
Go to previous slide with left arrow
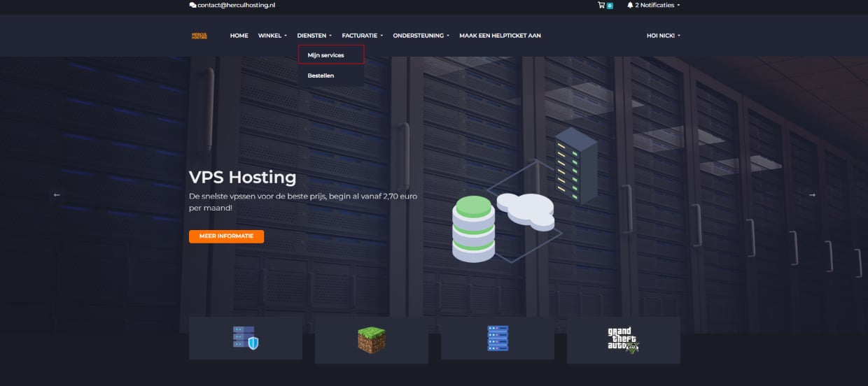tap(57, 195)
